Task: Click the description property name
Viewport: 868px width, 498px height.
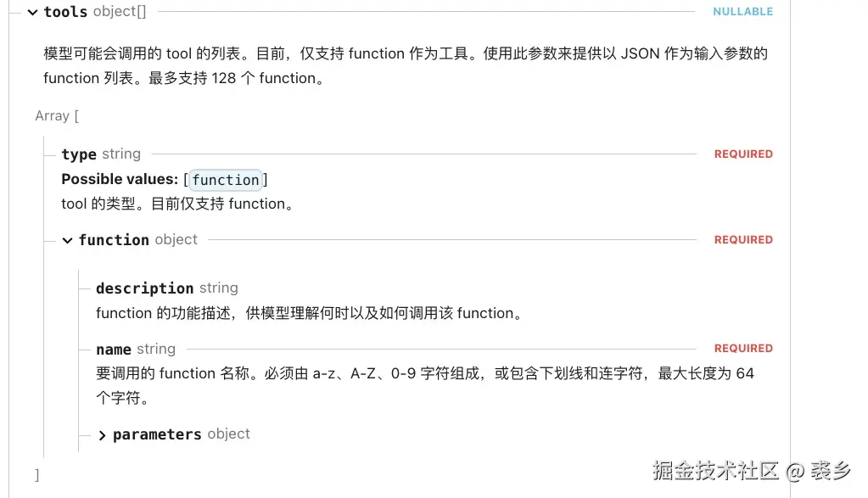Action: [144, 288]
